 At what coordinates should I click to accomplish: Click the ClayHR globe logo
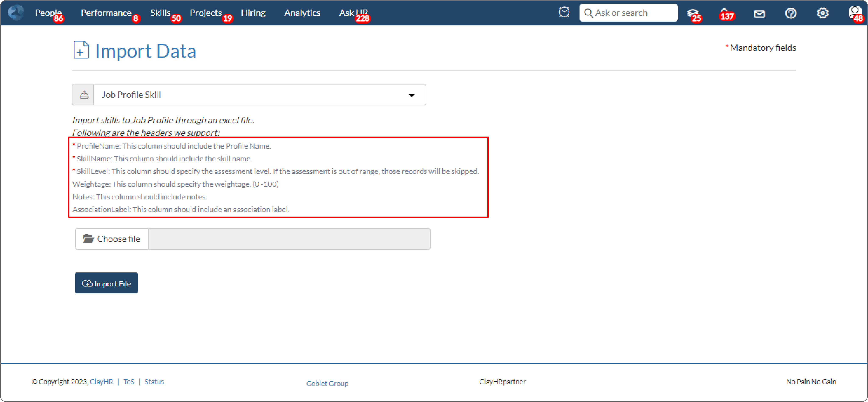15,13
